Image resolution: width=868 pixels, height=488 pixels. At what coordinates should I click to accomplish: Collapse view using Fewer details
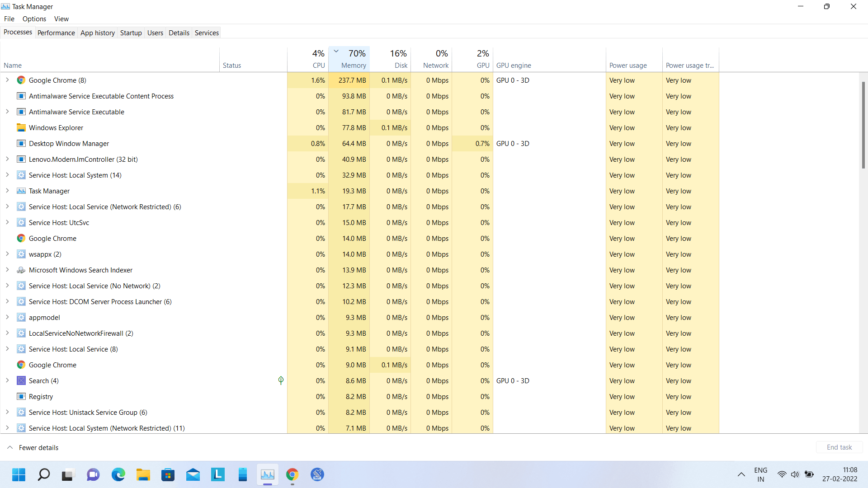[33, 448]
